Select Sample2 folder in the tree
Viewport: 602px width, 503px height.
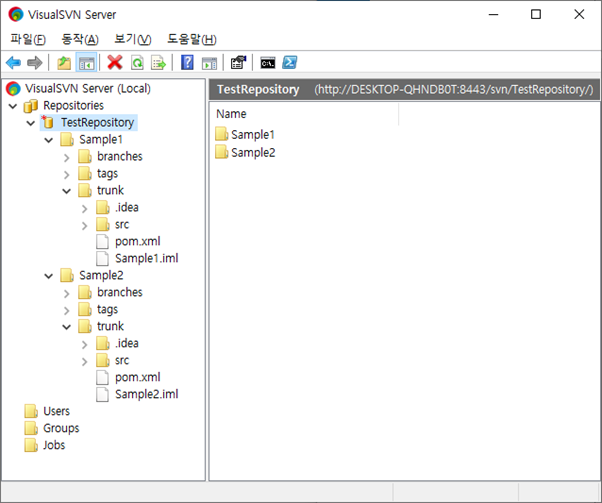click(101, 275)
